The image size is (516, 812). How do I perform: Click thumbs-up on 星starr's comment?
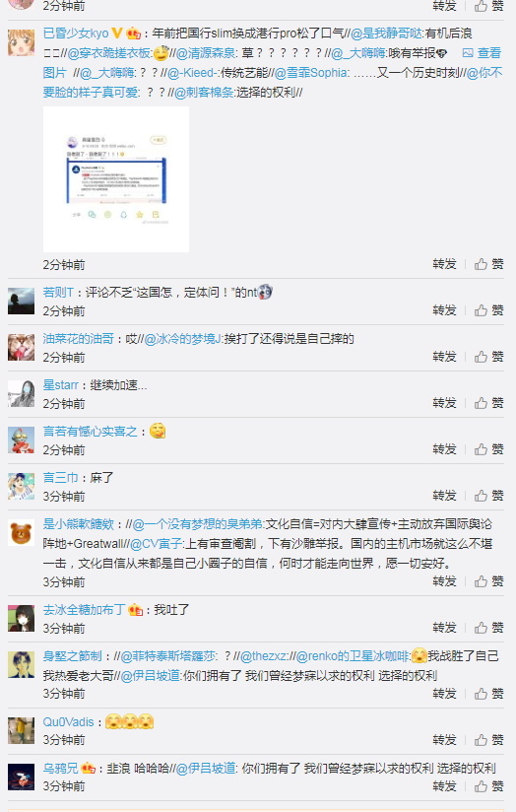488,402
